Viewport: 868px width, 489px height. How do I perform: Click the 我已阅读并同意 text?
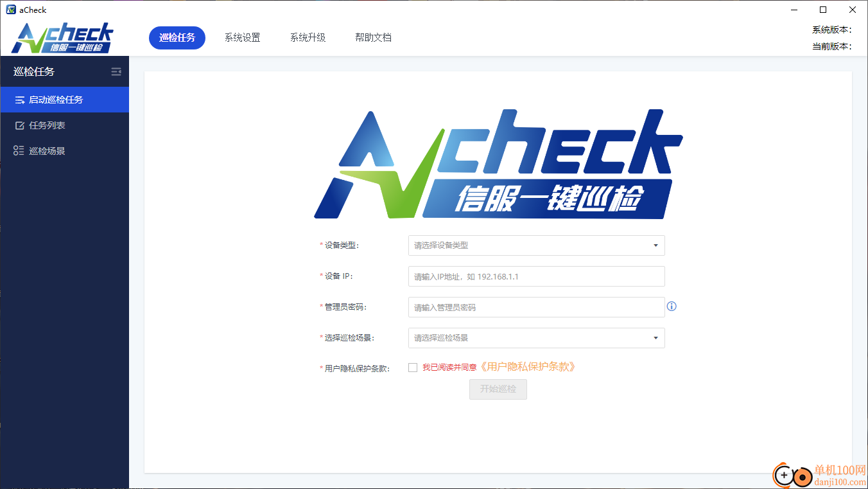pos(449,368)
